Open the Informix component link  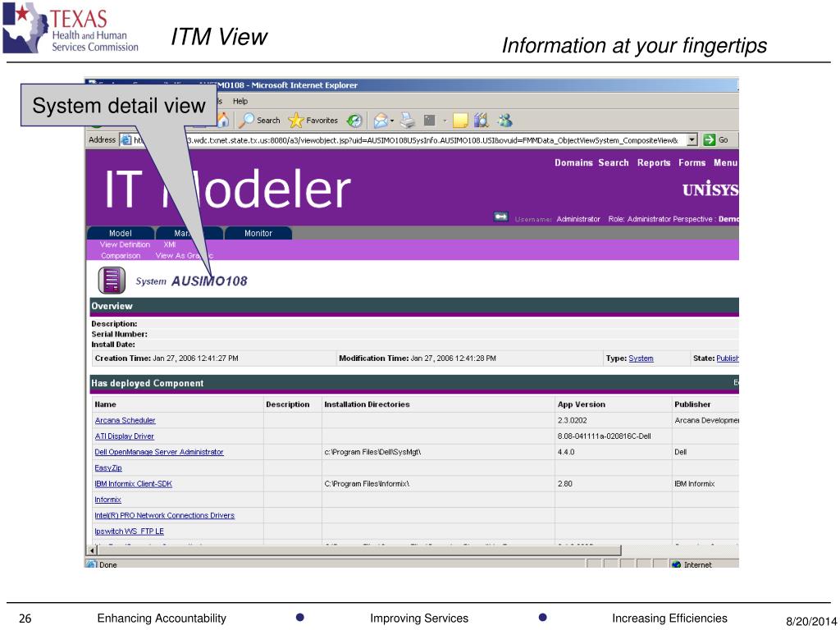pyautogui.click(x=107, y=500)
